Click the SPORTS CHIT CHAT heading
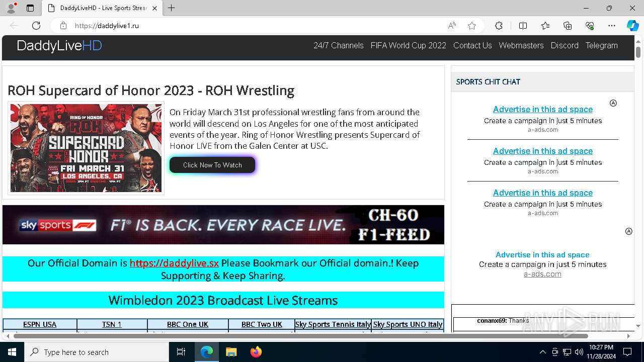 tap(488, 81)
